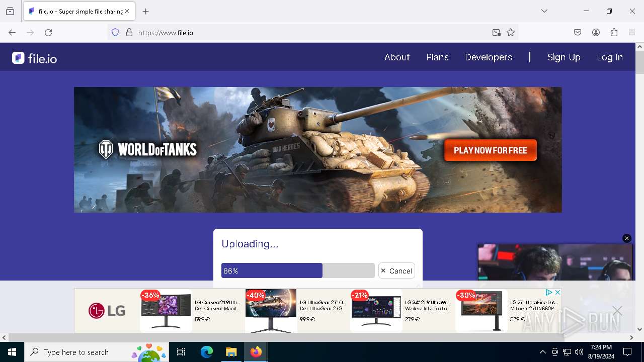Open network status tray icon
644x362 pixels.
pyautogui.click(x=567, y=352)
